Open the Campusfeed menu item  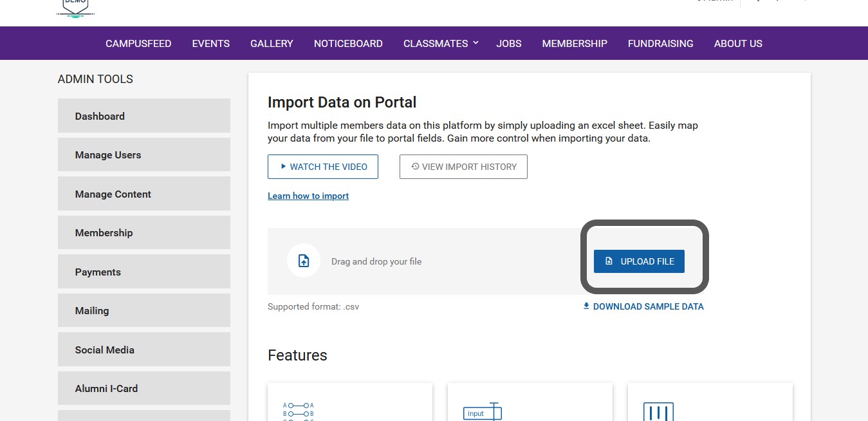(x=138, y=44)
